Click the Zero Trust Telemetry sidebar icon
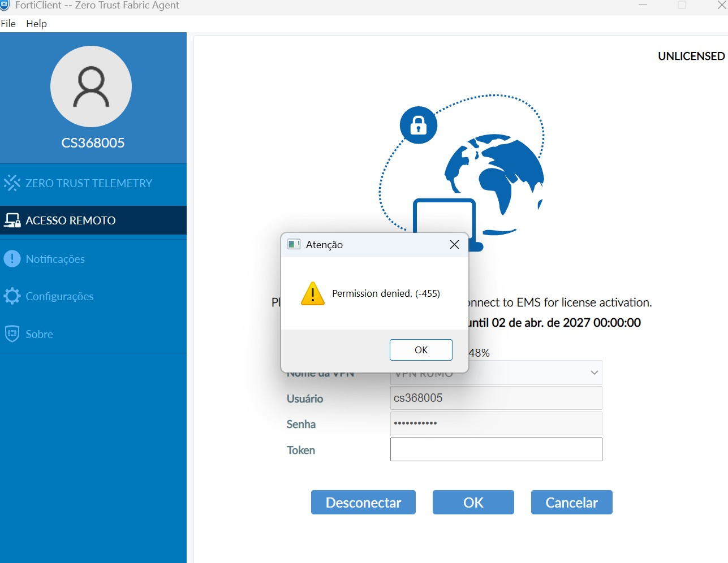 pos(12,183)
